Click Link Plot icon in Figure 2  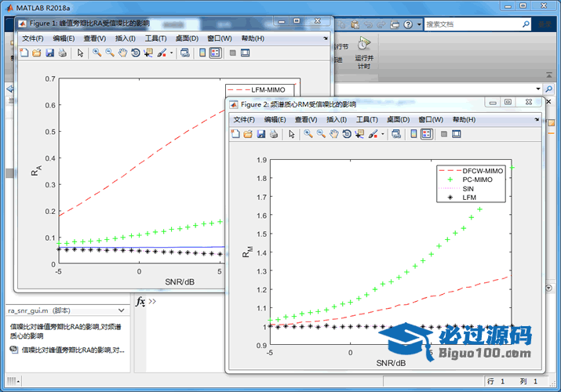(396, 134)
